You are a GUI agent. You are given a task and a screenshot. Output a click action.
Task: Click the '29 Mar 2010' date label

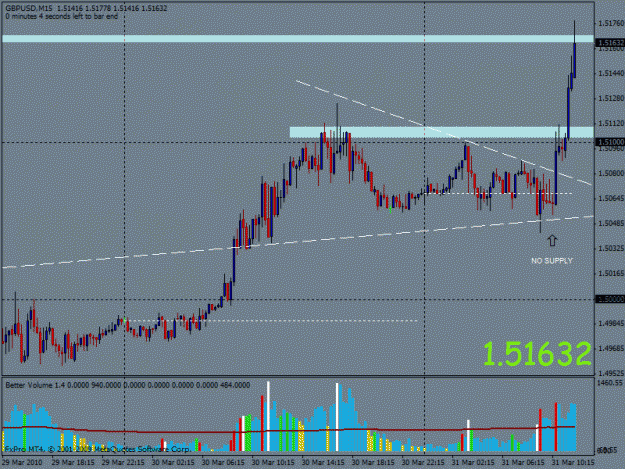tap(22, 462)
